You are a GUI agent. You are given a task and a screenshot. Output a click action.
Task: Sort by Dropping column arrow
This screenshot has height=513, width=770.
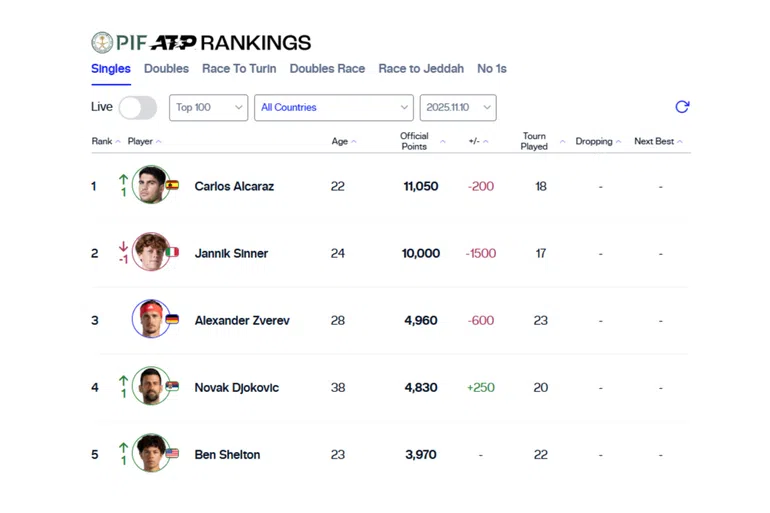click(x=618, y=142)
